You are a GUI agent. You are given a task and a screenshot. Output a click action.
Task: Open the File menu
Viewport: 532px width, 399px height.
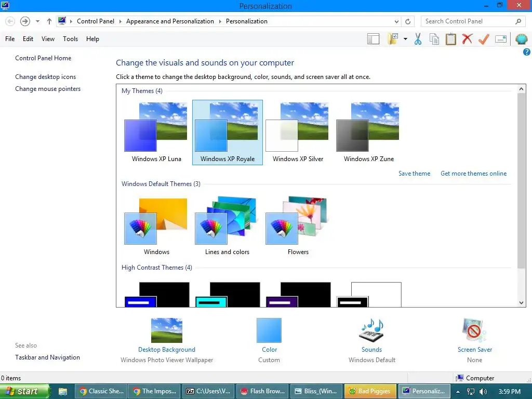click(10, 39)
